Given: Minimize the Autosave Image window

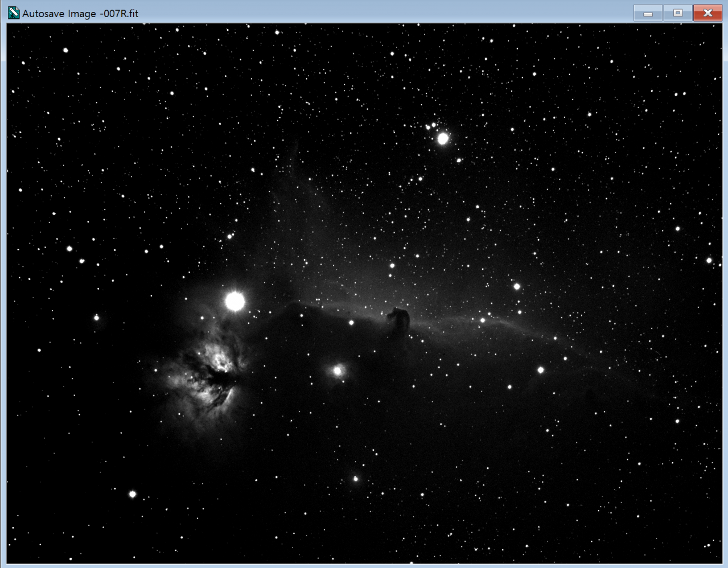Looking at the screenshot, I should coord(648,13).
